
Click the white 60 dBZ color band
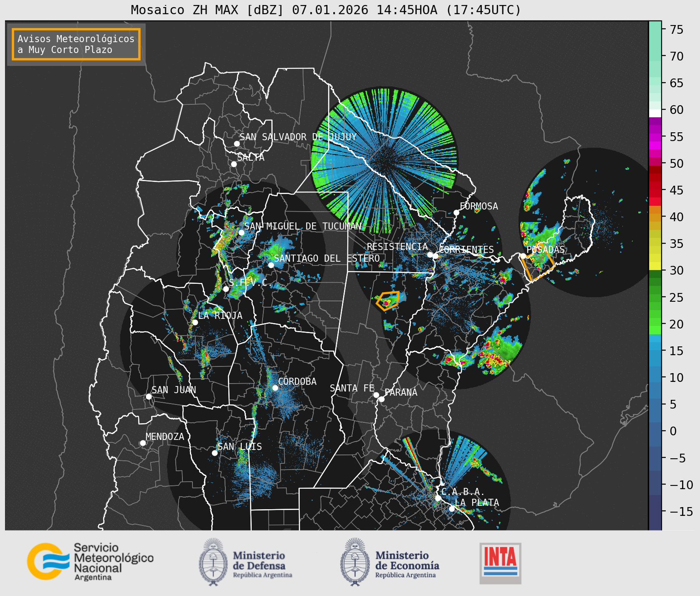655,113
